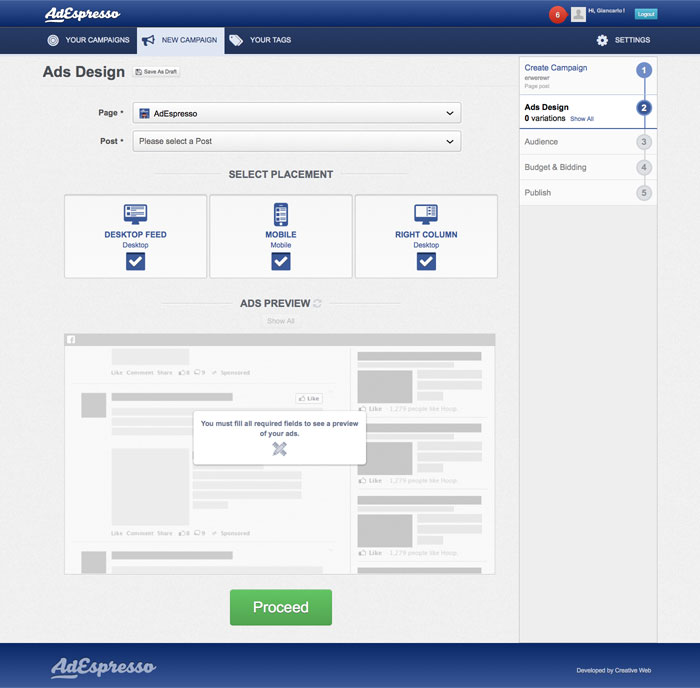Click the Right Column placement label
The width and height of the screenshot is (700, 688).
(426, 234)
